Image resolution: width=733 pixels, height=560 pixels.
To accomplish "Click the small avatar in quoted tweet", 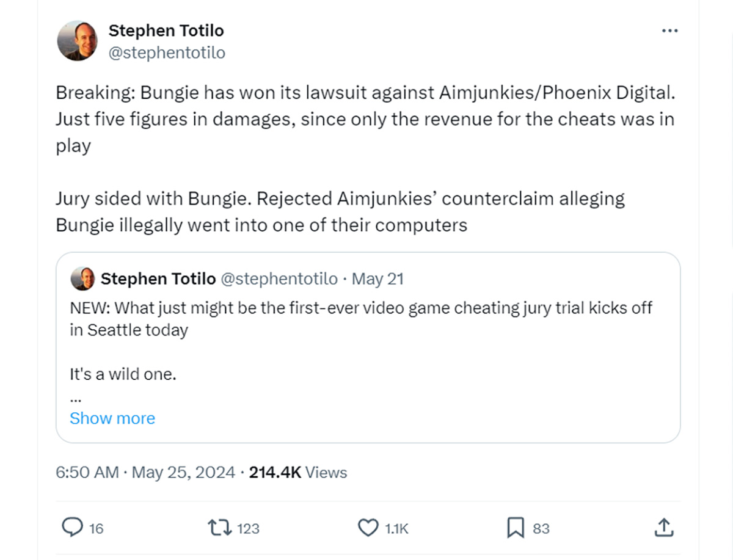I will [x=82, y=279].
